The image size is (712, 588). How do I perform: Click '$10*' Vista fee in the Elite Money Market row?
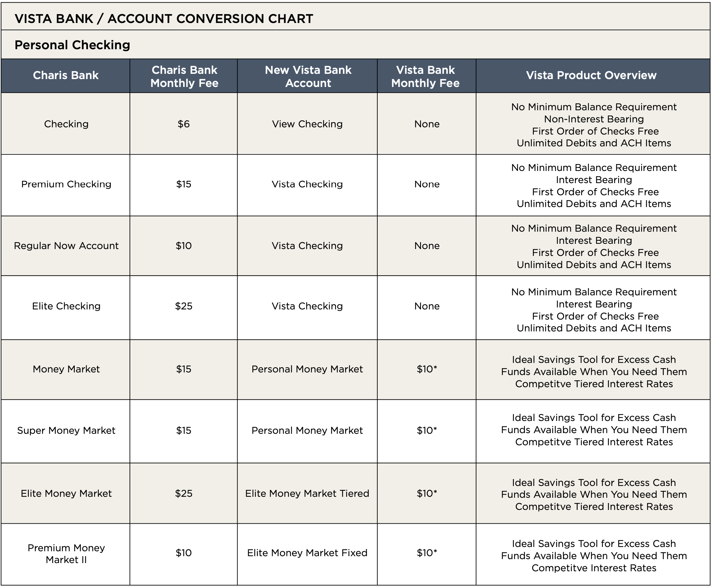pyautogui.click(x=427, y=493)
